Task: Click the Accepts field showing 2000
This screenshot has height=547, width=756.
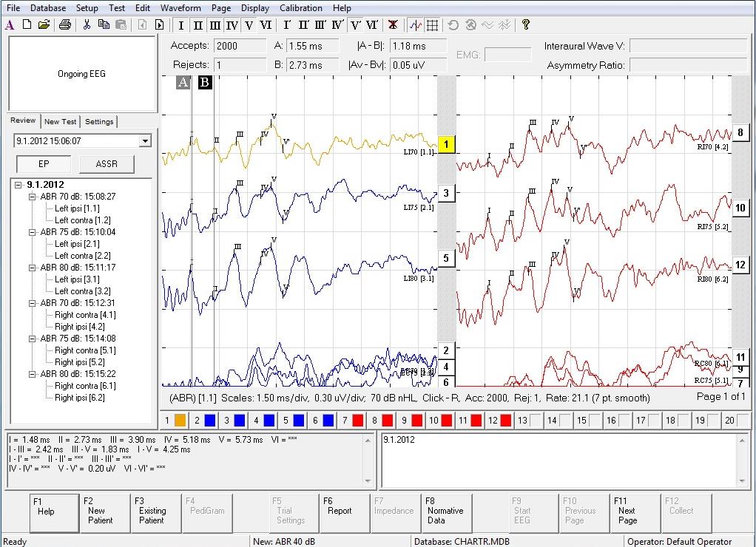Action: tap(240, 46)
